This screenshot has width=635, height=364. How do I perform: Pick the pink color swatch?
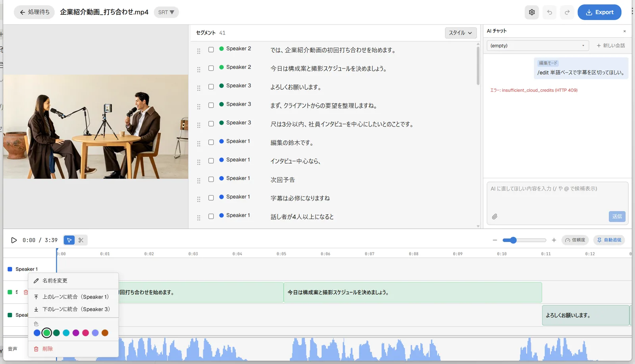(85, 333)
